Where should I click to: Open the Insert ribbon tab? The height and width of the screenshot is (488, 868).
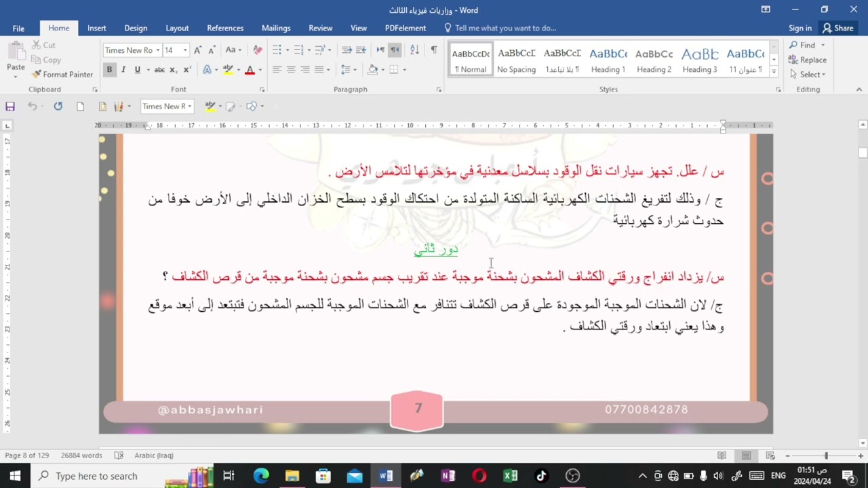point(96,28)
